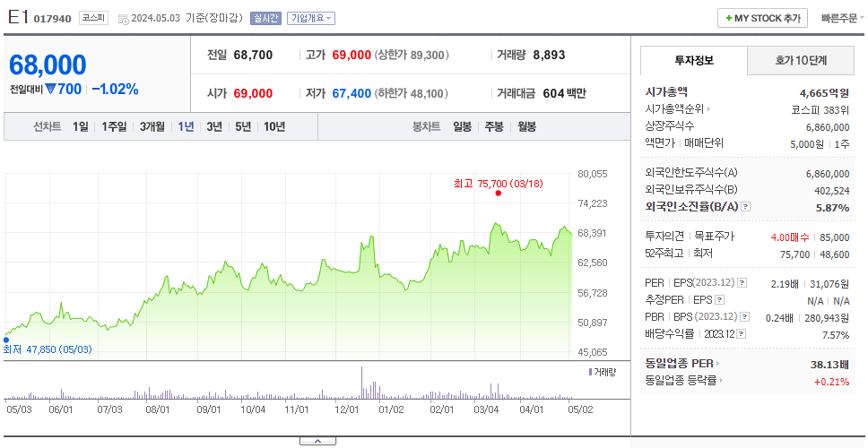The height and width of the screenshot is (448, 868).
Task: Click the 코스피 market badge
Action: pyautogui.click(x=93, y=18)
